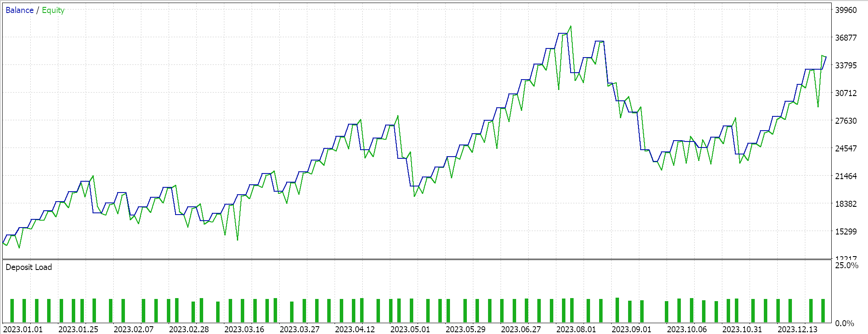
Task: Select the "Equity" legend label
Action: (x=53, y=10)
